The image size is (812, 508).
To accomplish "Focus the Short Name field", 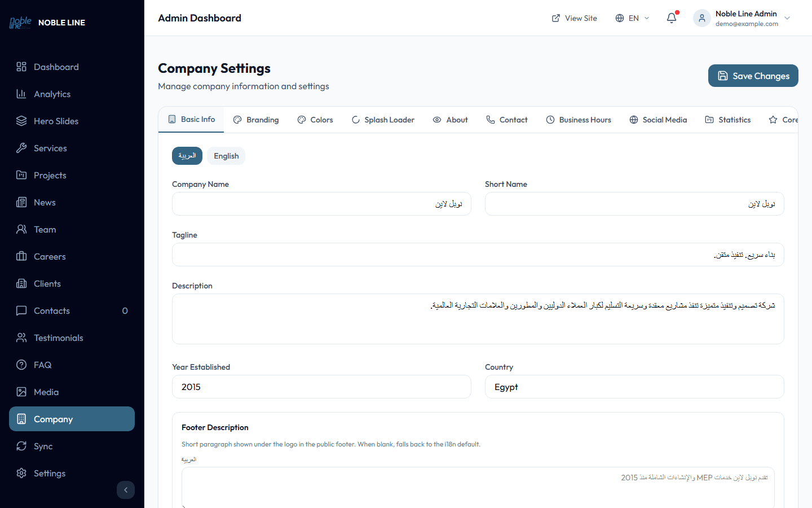I will (634, 204).
